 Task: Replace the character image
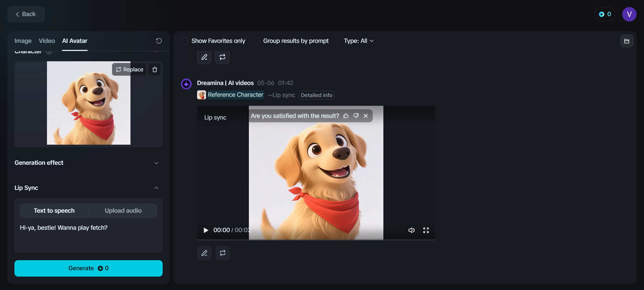tap(129, 69)
